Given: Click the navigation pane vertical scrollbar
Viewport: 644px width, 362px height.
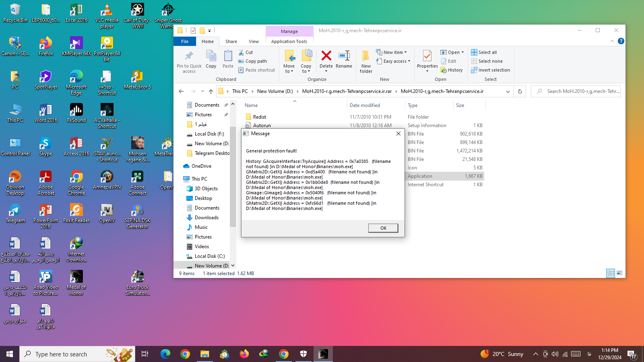Looking at the screenshot, I should point(233,181).
